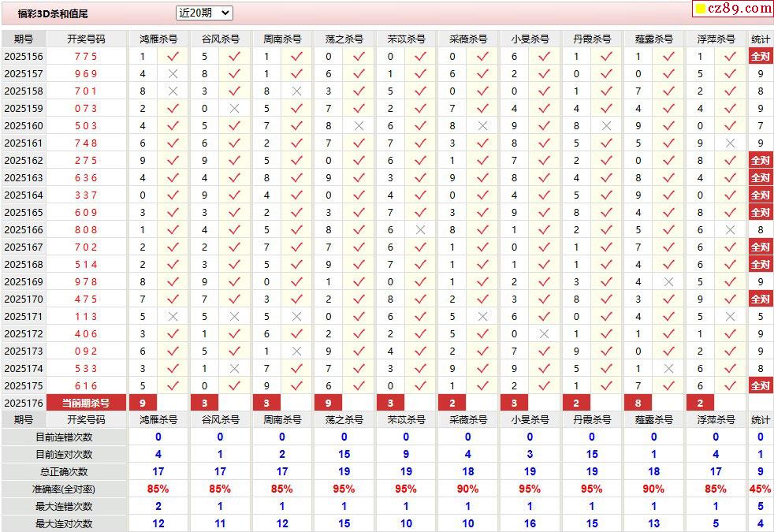774x532 pixels.
Task: Click the X mark in row 2025161 浮萍杀号 column
Action: tap(730, 143)
